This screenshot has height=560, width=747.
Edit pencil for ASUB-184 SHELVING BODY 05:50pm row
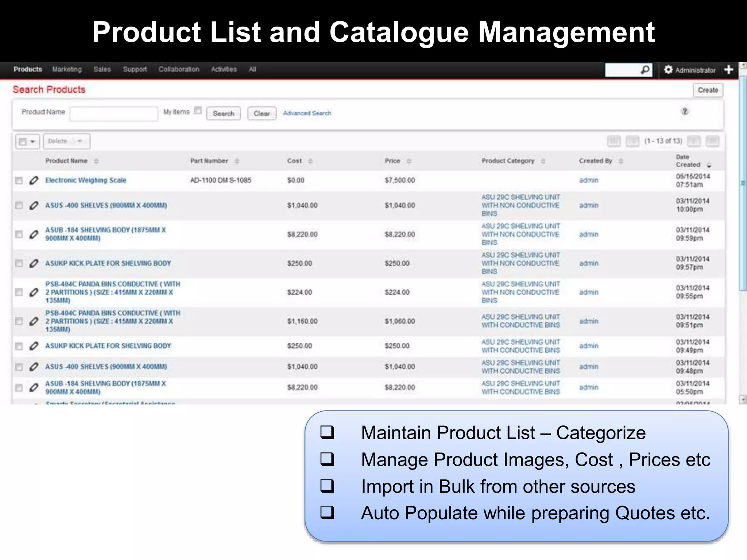click(34, 387)
